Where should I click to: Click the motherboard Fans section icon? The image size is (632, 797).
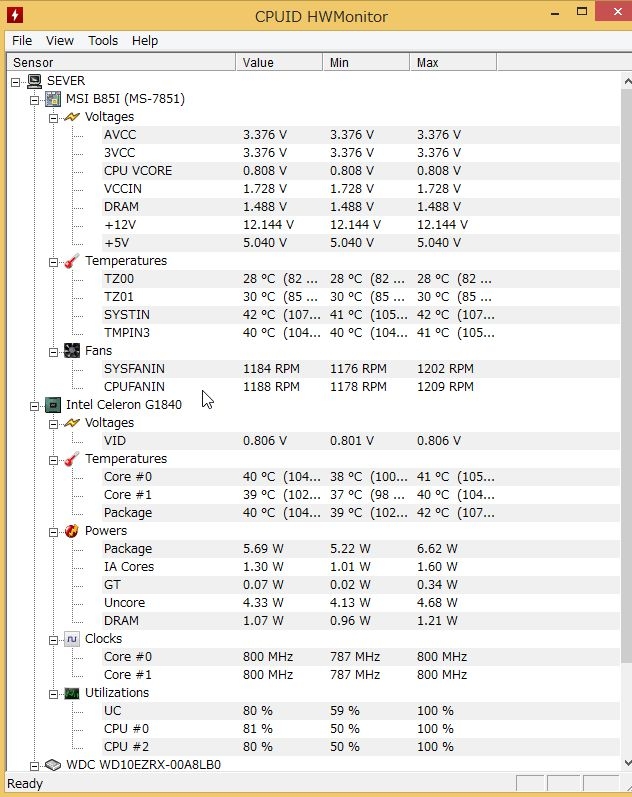[x=71, y=351]
